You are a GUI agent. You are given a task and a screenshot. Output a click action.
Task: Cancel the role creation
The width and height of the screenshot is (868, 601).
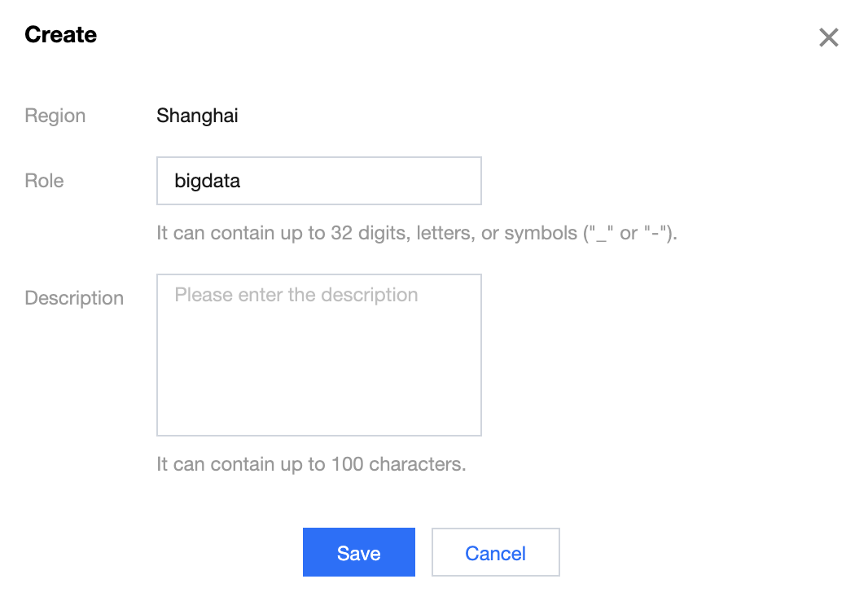click(495, 553)
